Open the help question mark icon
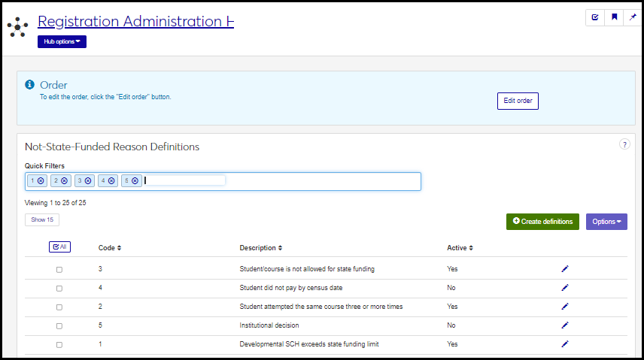The image size is (644, 360). coord(624,144)
